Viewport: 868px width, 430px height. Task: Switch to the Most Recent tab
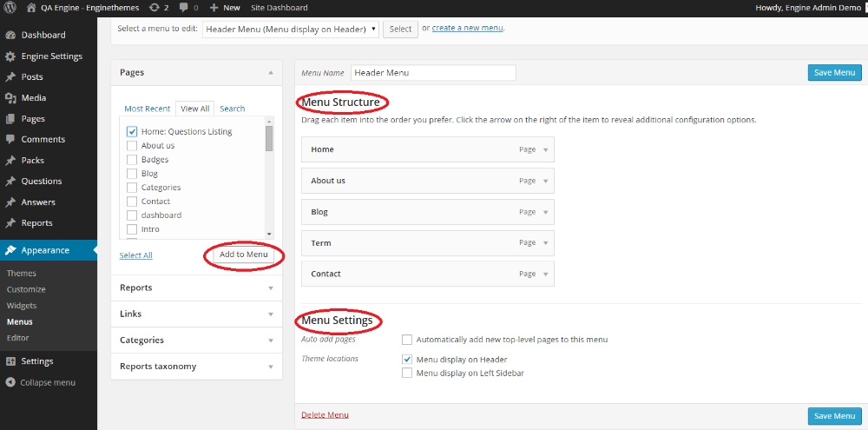click(x=147, y=109)
